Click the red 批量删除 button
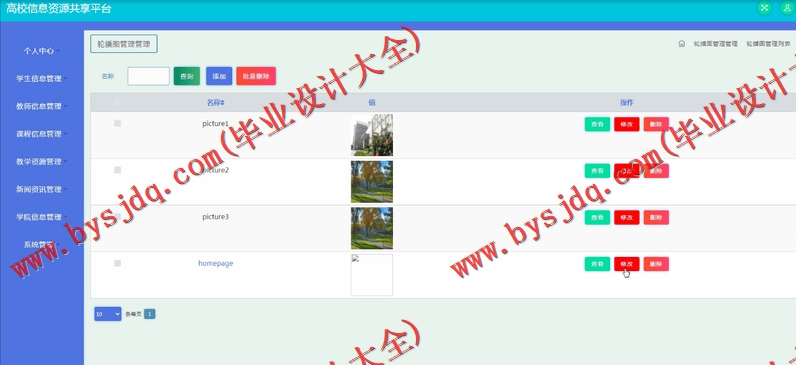The image size is (796, 365). (x=256, y=76)
